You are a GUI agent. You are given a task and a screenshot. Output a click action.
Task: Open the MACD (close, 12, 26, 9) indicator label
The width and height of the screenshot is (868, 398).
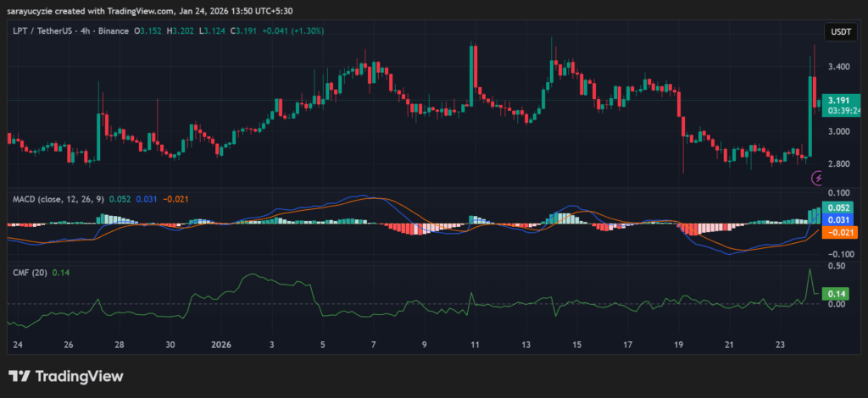[58, 199]
